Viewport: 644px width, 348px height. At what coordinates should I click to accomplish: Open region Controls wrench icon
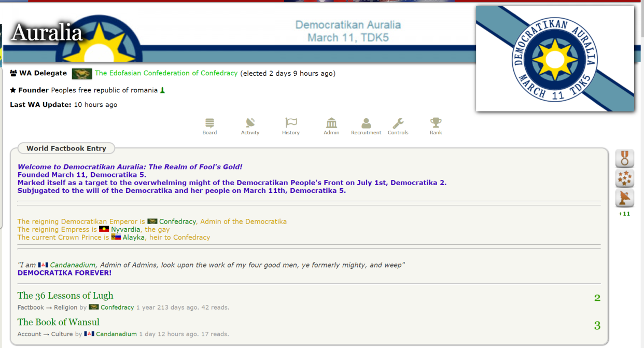click(x=398, y=126)
